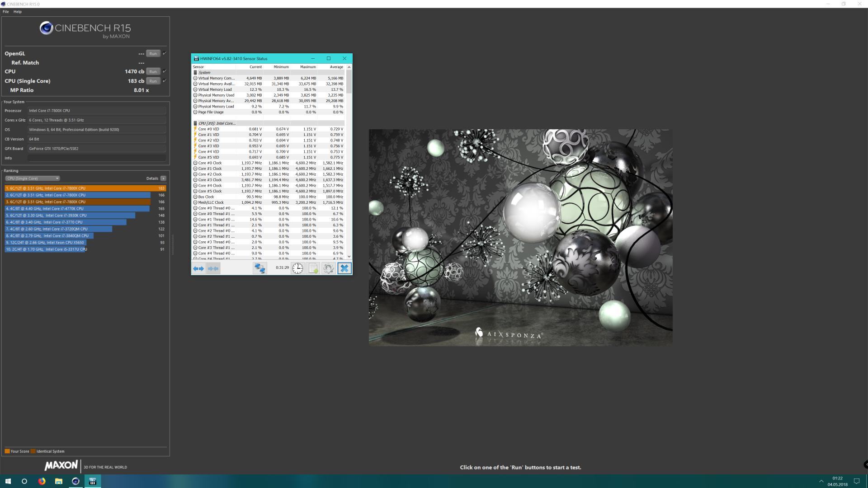Select the Virtual Memory Load sensor row
This screenshot has height=488, width=868.
[x=269, y=89]
